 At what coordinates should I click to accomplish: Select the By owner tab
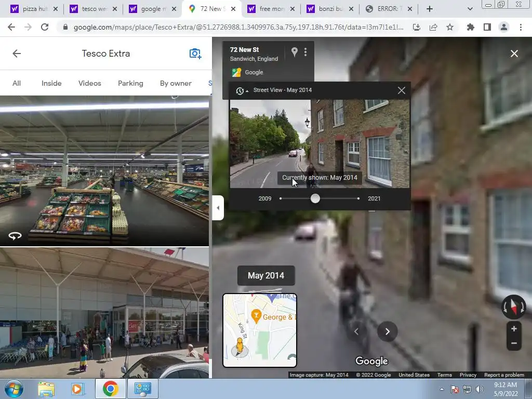(x=176, y=83)
